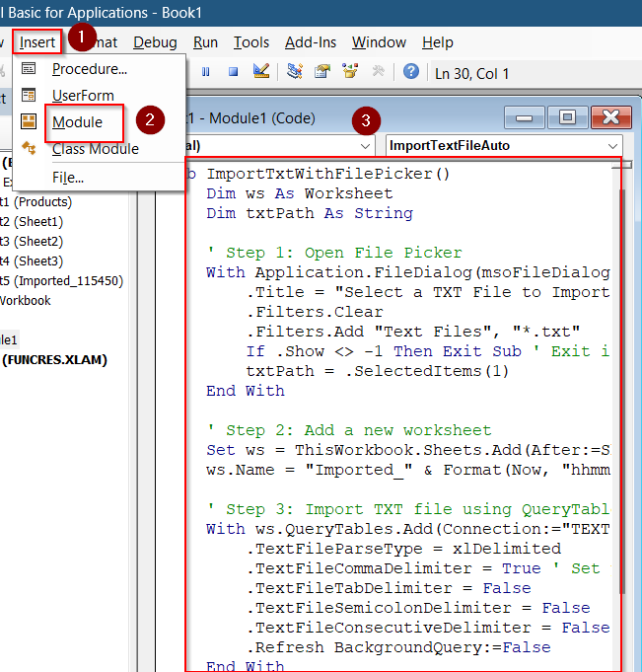Click the ".TextFileTabDelimiter = False" line
This screenshot has width=642, height=672.
[389, 588]
